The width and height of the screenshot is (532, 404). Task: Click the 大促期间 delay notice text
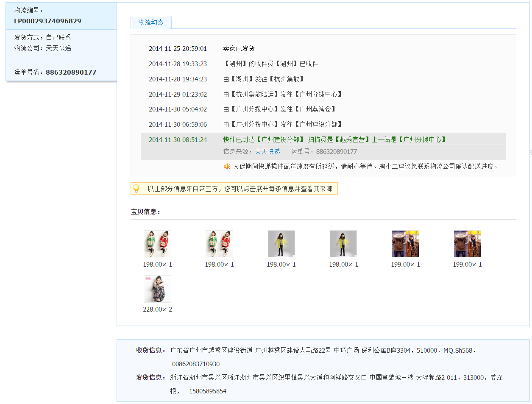click(365, 166)
